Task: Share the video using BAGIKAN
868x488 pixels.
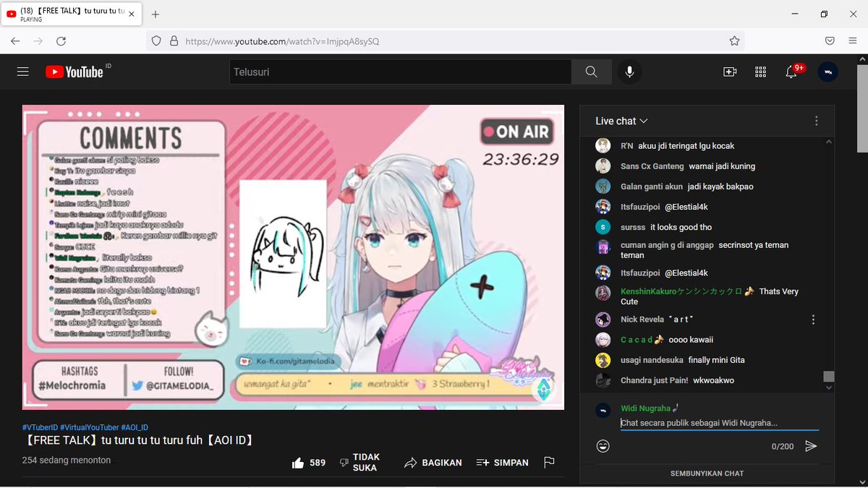Action: (433, 463)
